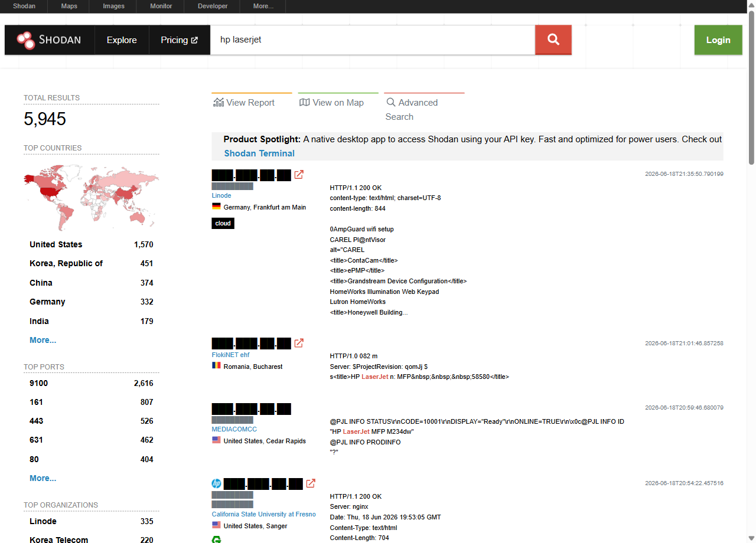Click the FlokiNET ehf organization link
This screenshot has width=756, height=543.
pos(231,355)
